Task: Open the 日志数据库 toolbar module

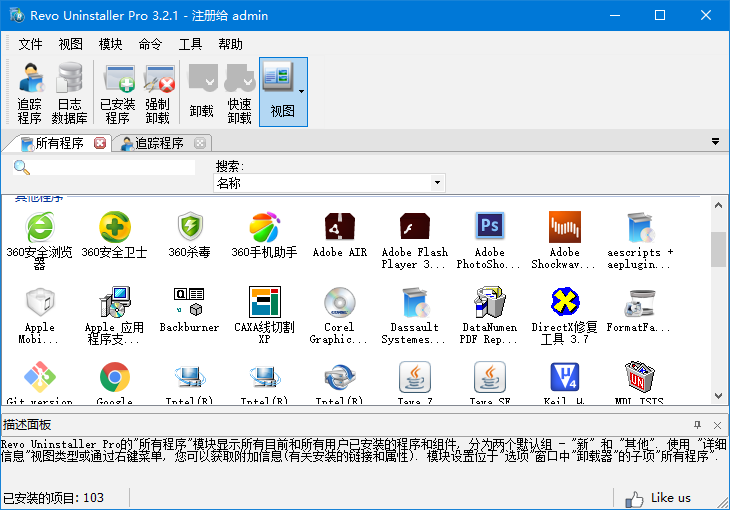Action: click(69, 93)
